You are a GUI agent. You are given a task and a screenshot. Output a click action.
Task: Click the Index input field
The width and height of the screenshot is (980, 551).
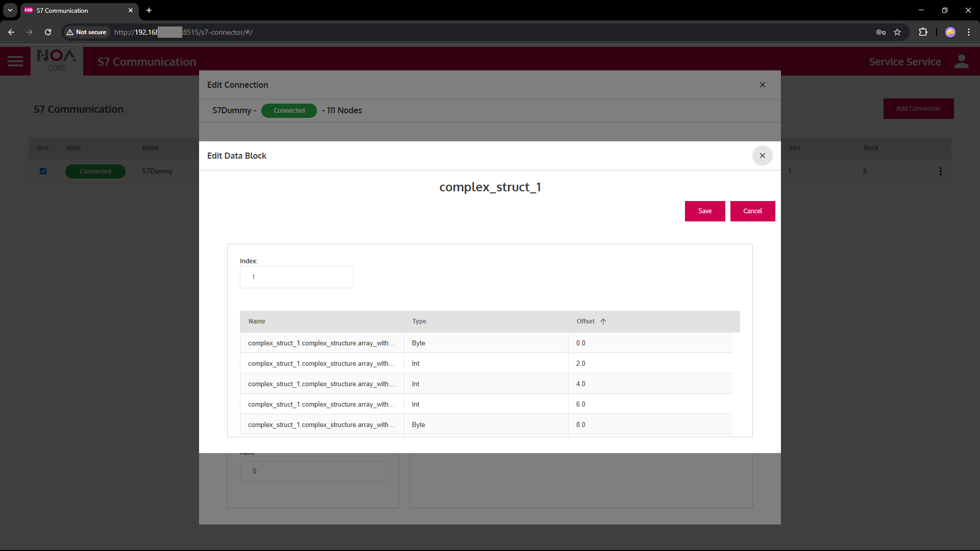click(297, 277)
